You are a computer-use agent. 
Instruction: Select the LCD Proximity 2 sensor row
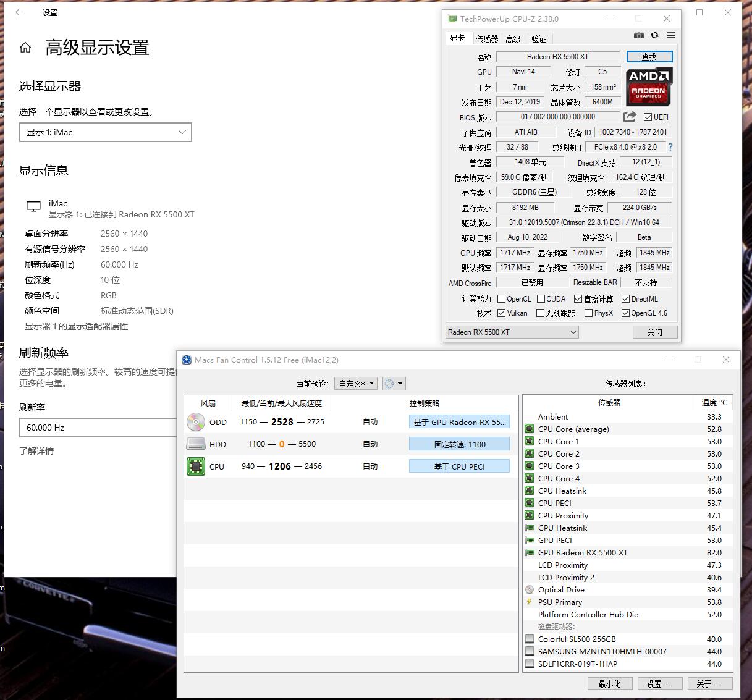628,577
